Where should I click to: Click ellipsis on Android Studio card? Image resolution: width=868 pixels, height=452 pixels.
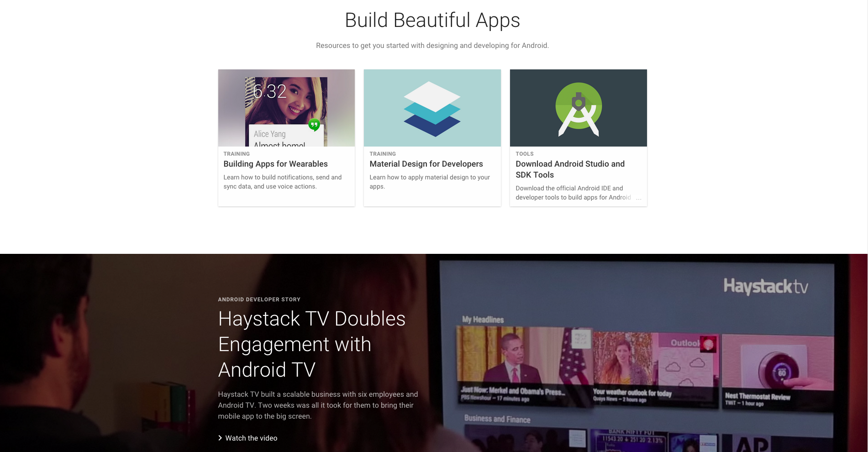point(638,198)
